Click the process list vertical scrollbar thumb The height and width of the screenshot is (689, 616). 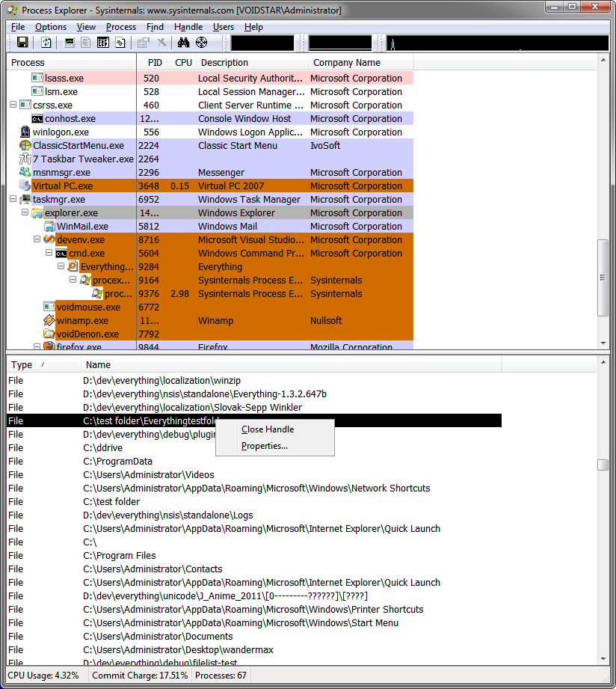[603, 278]
